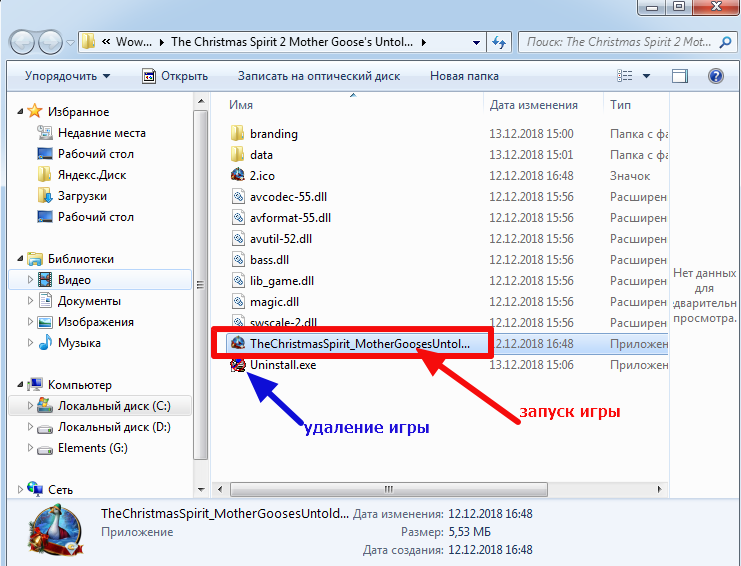Open Локальный диск (D:)
Screen dimensions: 741x566
tap(114, 427)
